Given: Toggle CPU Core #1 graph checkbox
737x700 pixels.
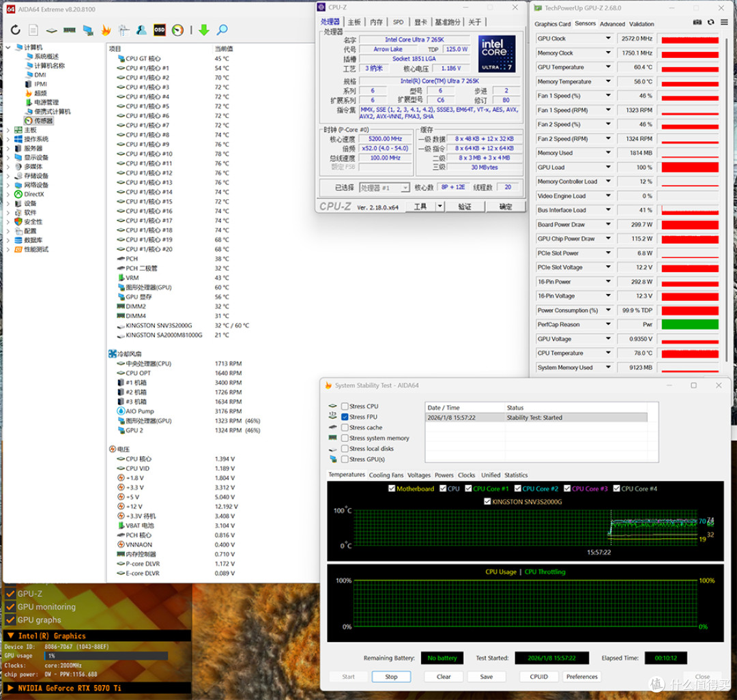Looking at the screenshot, I should click(x=468, y=488).
